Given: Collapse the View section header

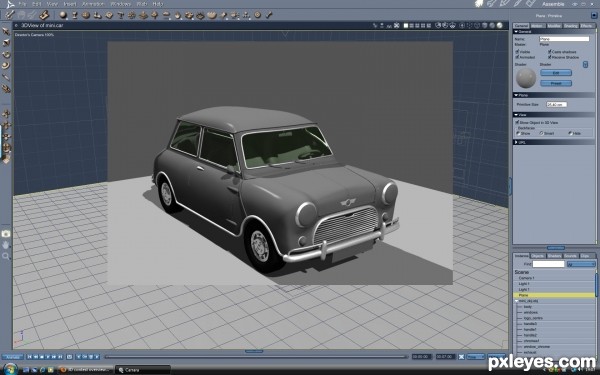Looking at the screenshot, I should point(554,114).
